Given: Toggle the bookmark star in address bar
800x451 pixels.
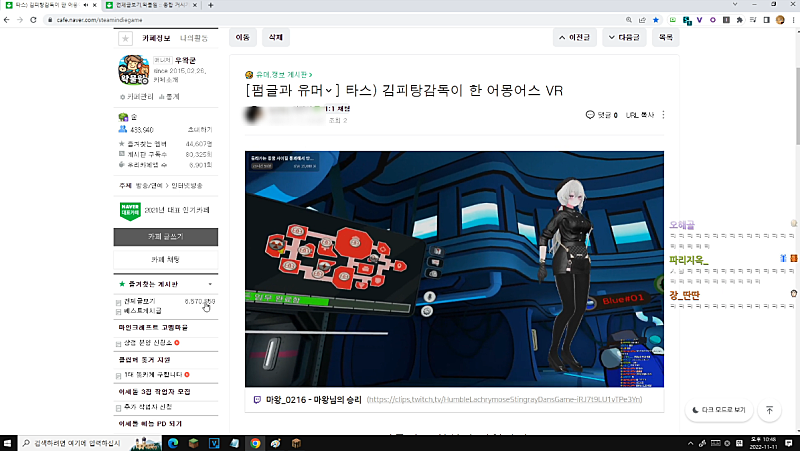Looking at the screenshot, I should click(656, 20).
